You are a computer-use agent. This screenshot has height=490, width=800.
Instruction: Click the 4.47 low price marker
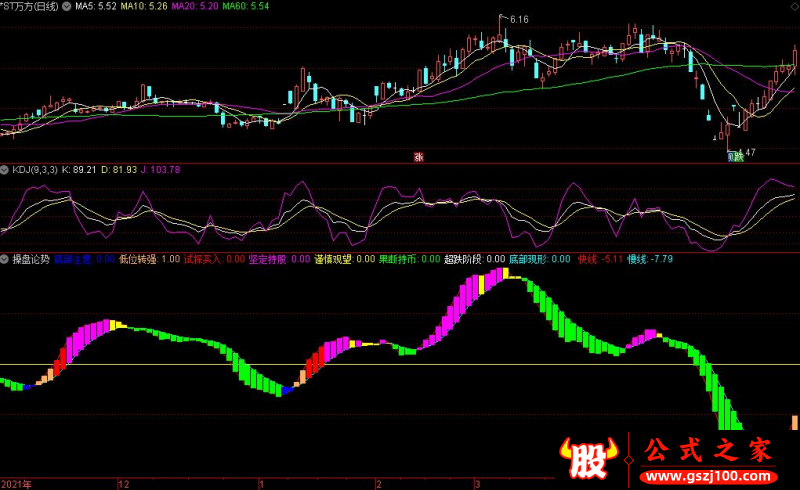click(749, 152)
